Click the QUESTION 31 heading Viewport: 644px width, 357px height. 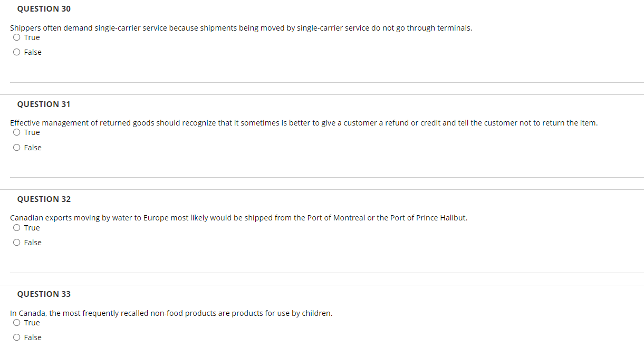pos(43,104)
